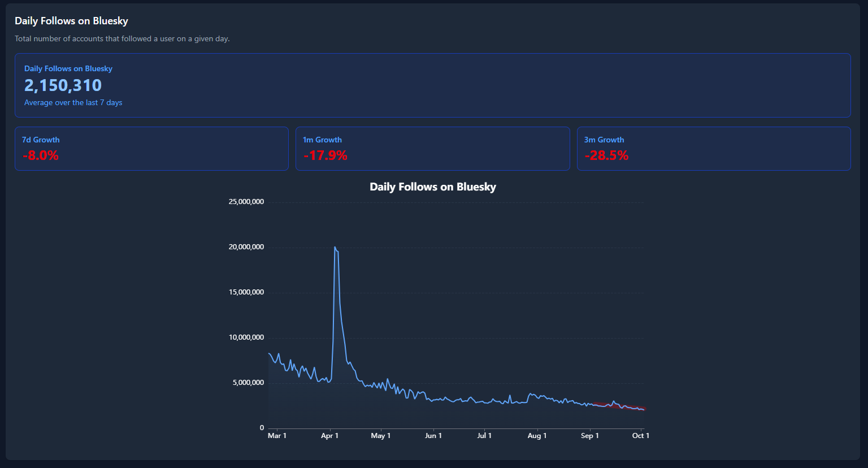Screen dimensions: 868x468
Task: Select the 1m Growth card
Action: [432, 149]
